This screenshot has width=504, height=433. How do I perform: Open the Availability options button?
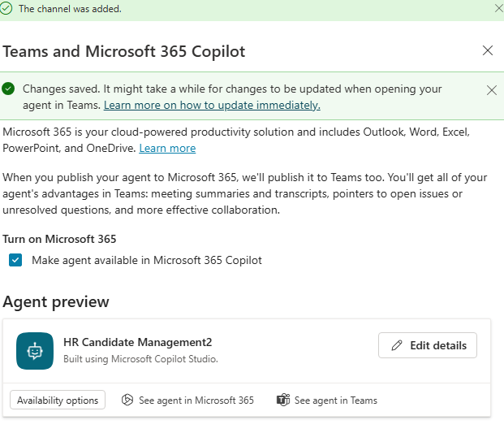[x=58, y=400]
